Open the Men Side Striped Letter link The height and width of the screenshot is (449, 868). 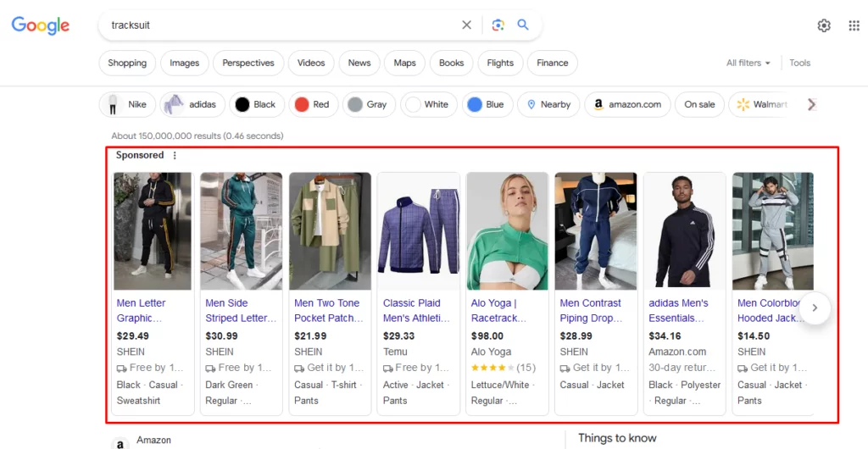(241, 311)
